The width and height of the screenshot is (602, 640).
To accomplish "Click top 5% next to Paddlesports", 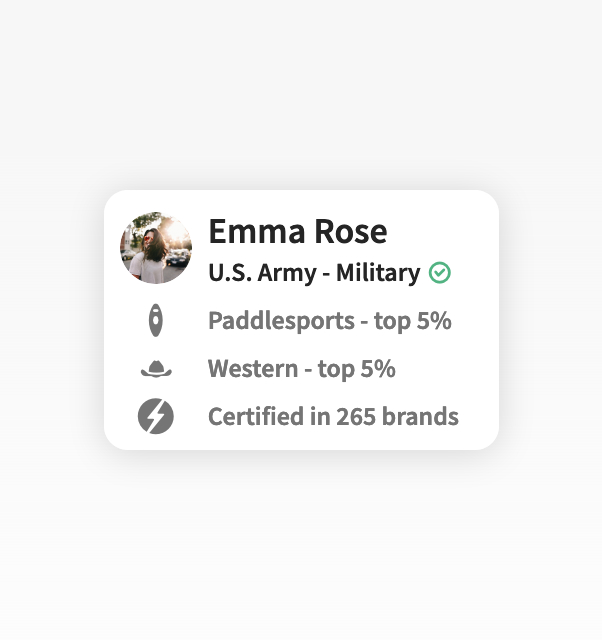I will tap(413, 321).
